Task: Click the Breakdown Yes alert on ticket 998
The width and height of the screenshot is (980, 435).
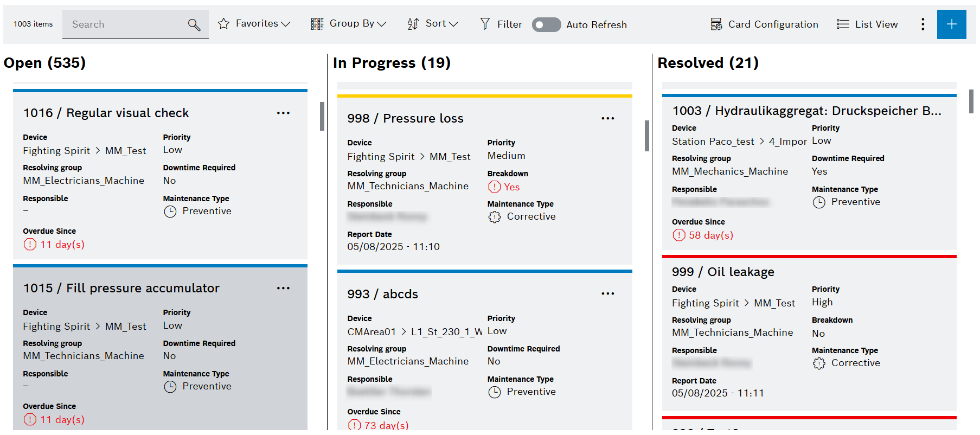Action: point(503,187)
